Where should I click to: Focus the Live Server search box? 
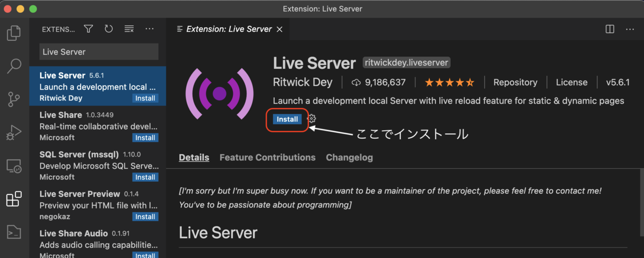[99, 52]
